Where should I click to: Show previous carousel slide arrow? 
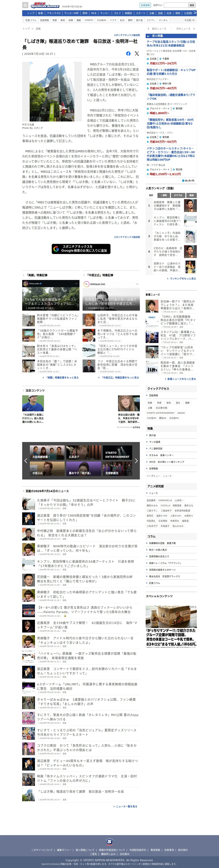coord(26,461)
